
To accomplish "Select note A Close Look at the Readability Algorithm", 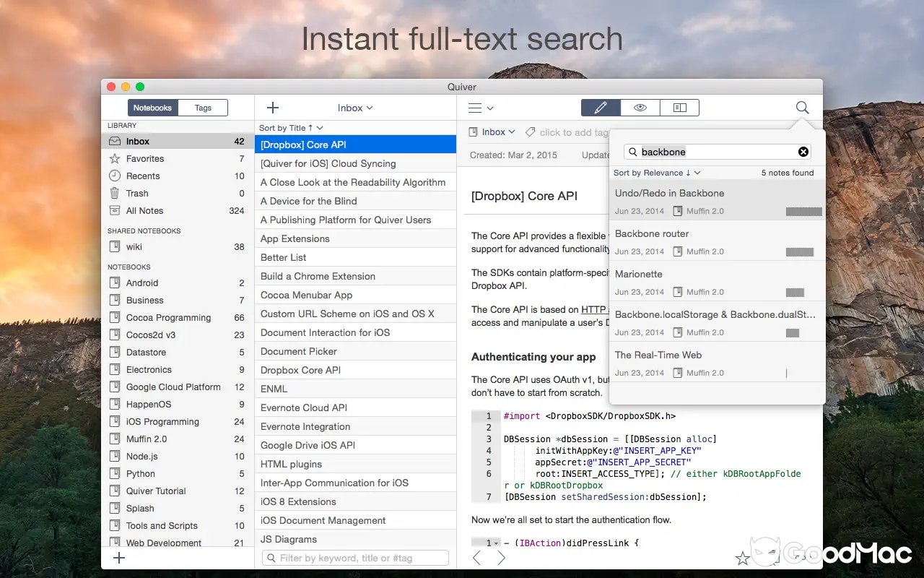I will click(356, 183).
